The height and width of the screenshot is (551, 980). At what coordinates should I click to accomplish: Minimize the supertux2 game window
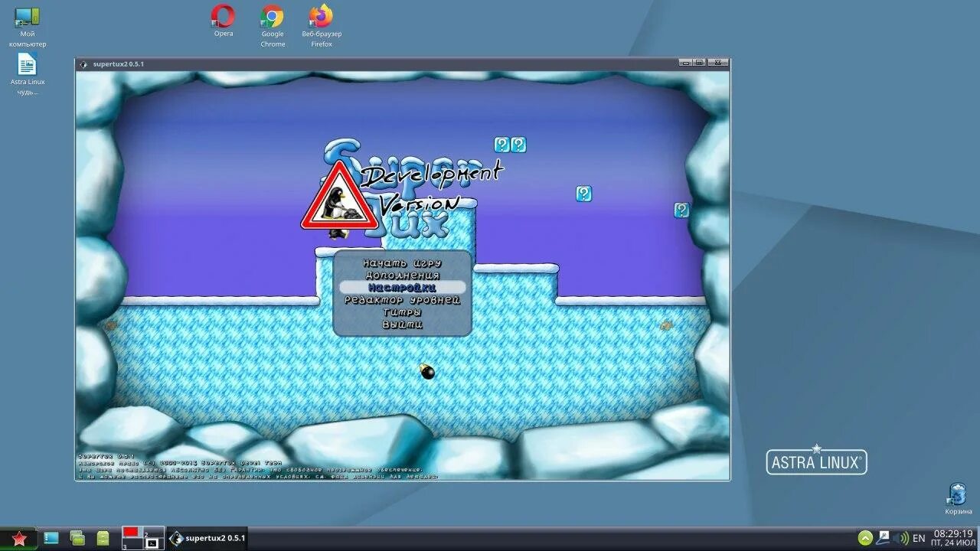[x=685, y=63]
